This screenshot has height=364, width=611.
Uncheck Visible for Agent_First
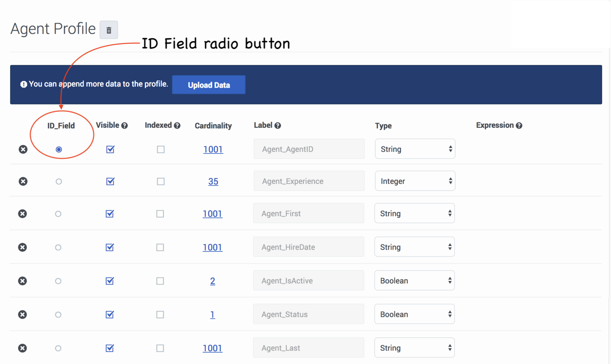click(110, 214)
